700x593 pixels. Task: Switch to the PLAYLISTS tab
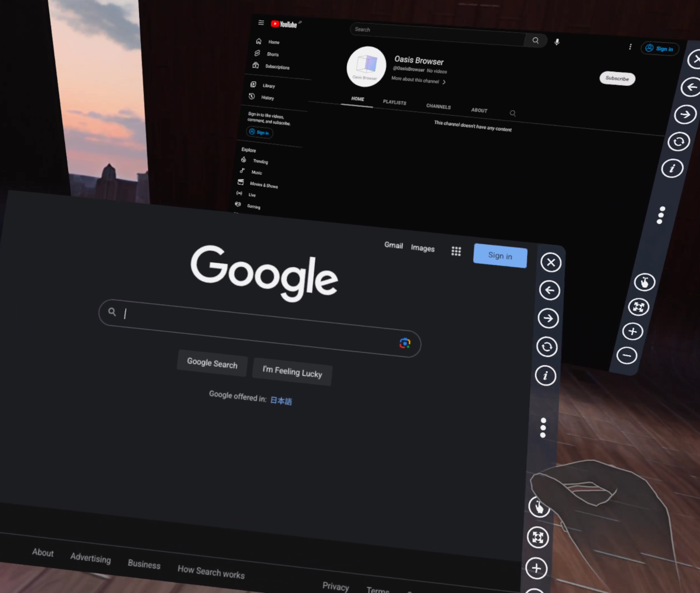click(x=394, y=103)
